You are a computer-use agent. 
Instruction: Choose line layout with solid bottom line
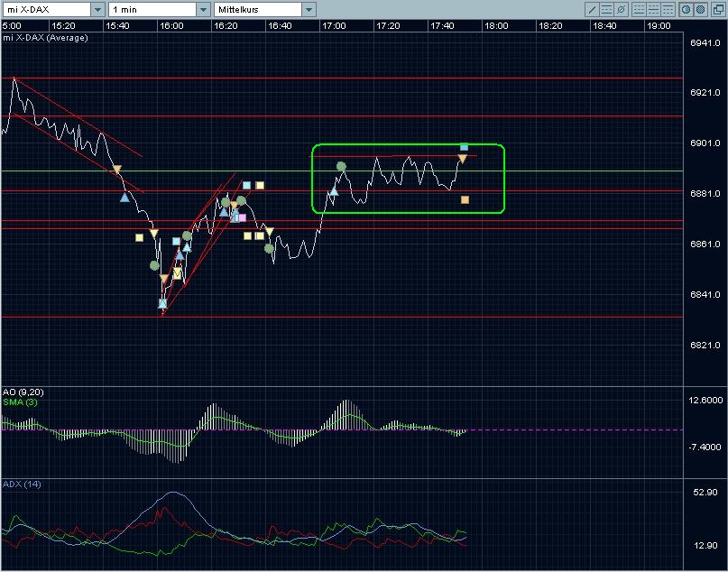pos(639,9)
